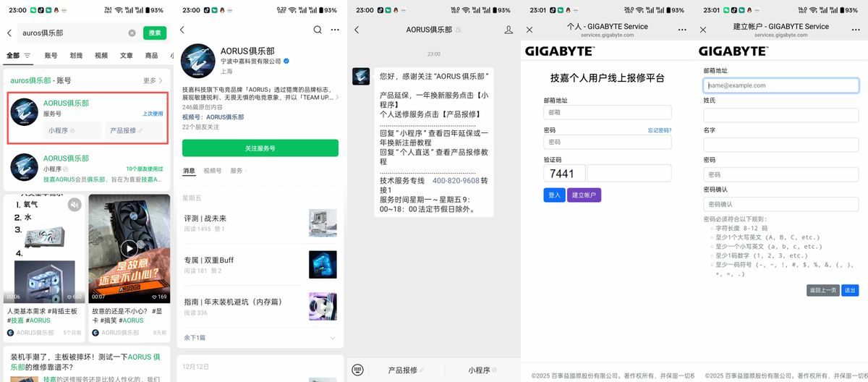Click the purple 建立账户 button
Screen dimensions: 868x382
pos(584,195)
